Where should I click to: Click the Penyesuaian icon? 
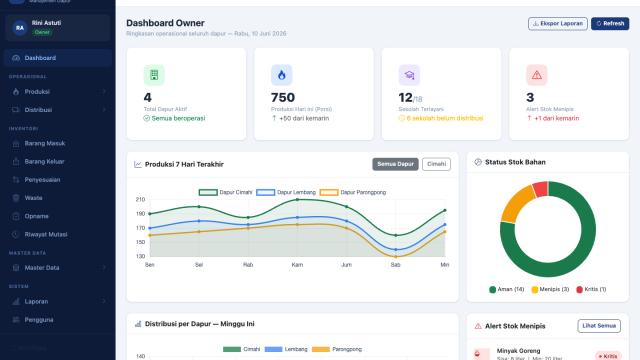pyautogui.click(x=16, y=180)
